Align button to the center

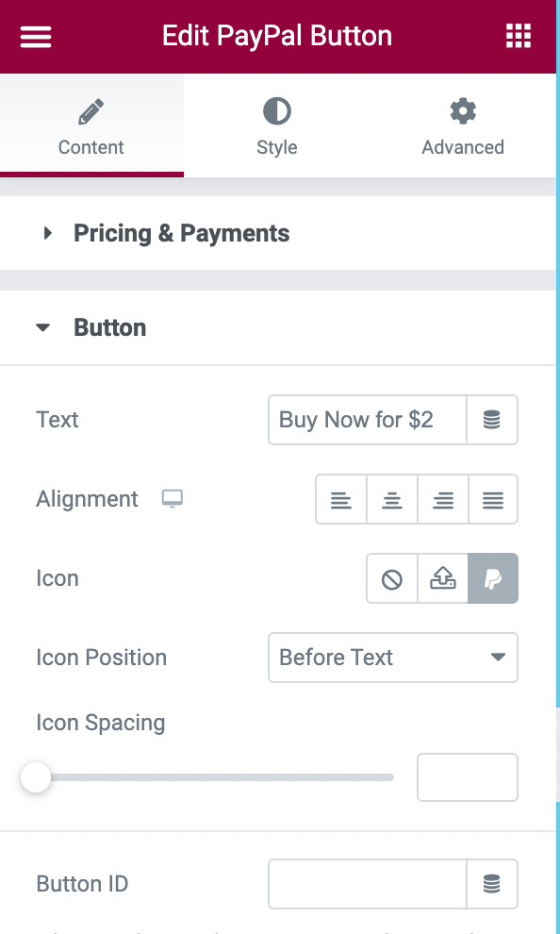391,499
